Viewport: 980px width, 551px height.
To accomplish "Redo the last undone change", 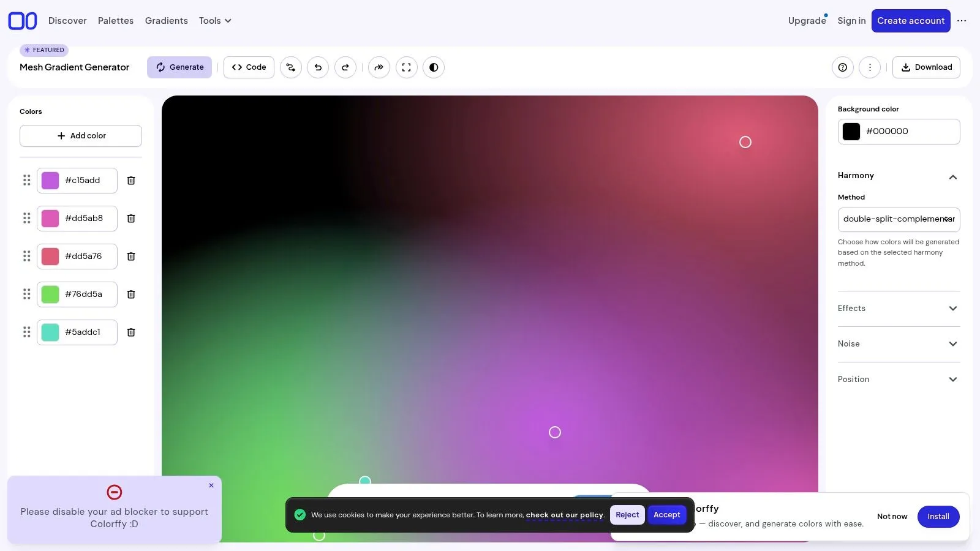I will coord(345,67).
